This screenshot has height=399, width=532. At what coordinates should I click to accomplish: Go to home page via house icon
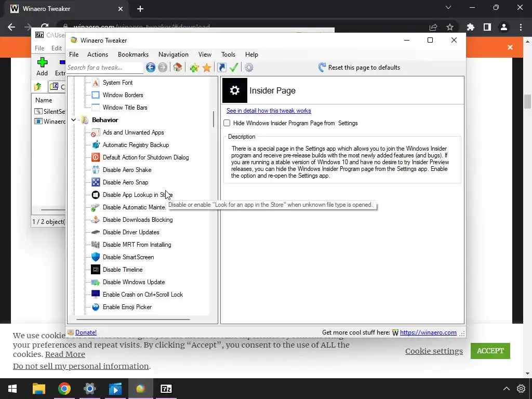coord(178,67)
